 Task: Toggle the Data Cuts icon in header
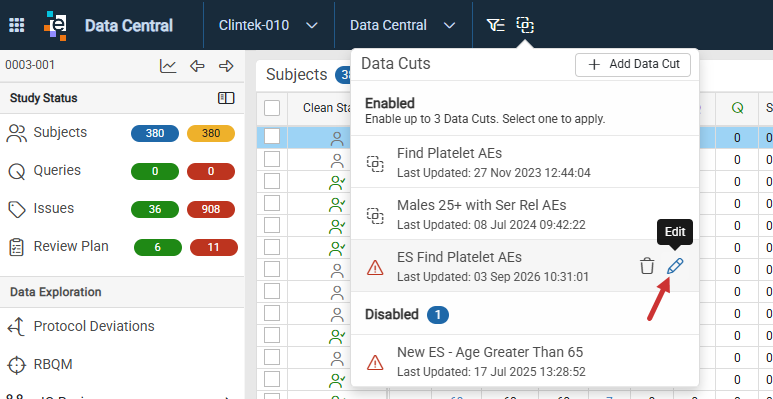point(525,25)
